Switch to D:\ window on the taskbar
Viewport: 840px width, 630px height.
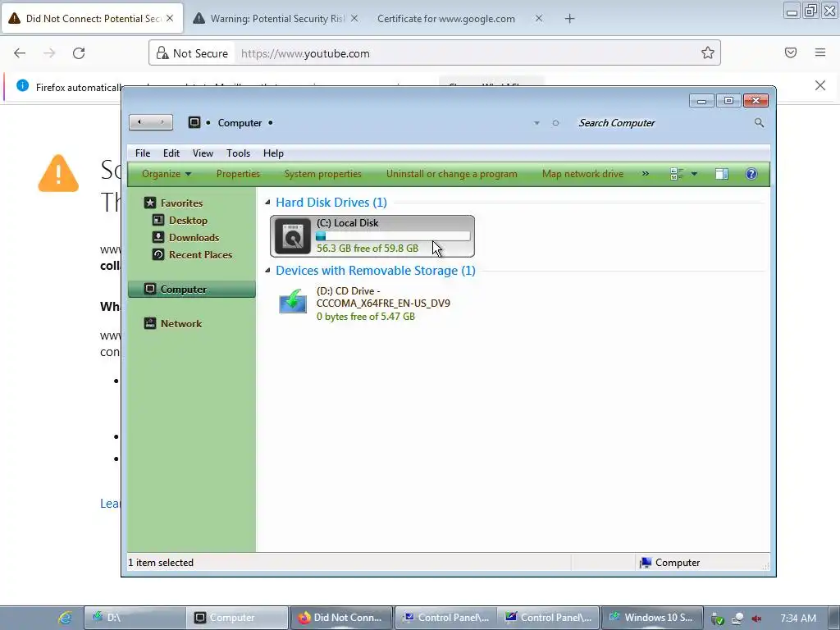[135, 618]
